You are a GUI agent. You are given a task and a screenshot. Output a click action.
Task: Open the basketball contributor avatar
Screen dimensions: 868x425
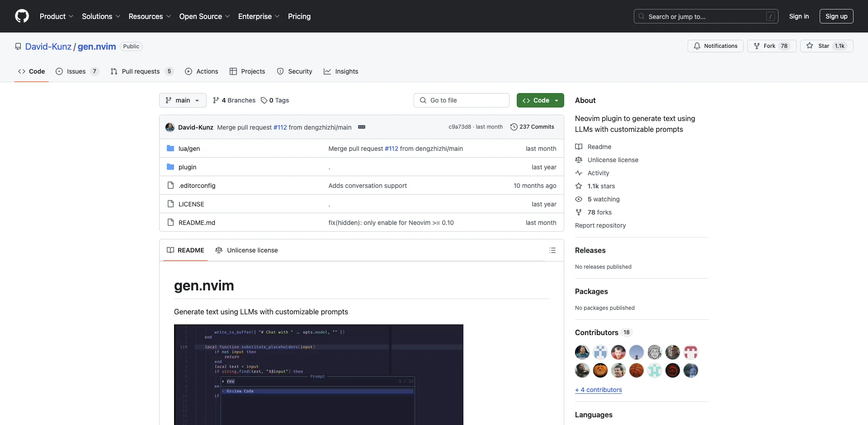637,370
